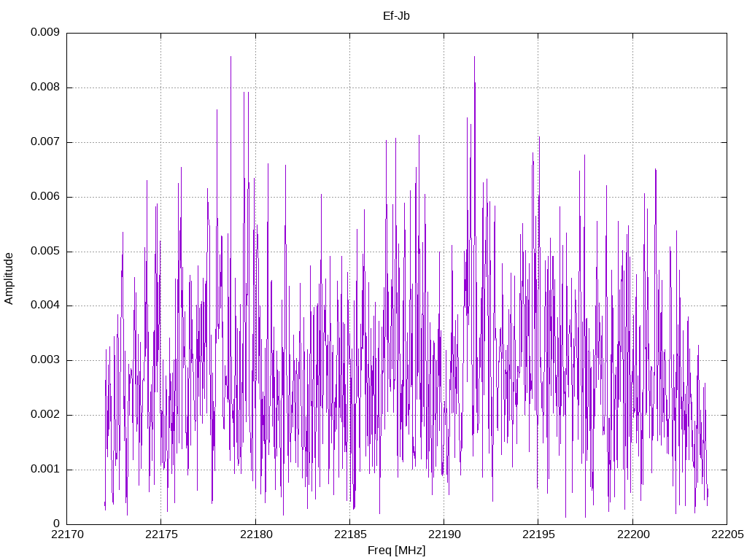The height and width of the screenshot is (560, 747).
Task: Click the 22180 x-axis tick label
Action: pos(256,534)
